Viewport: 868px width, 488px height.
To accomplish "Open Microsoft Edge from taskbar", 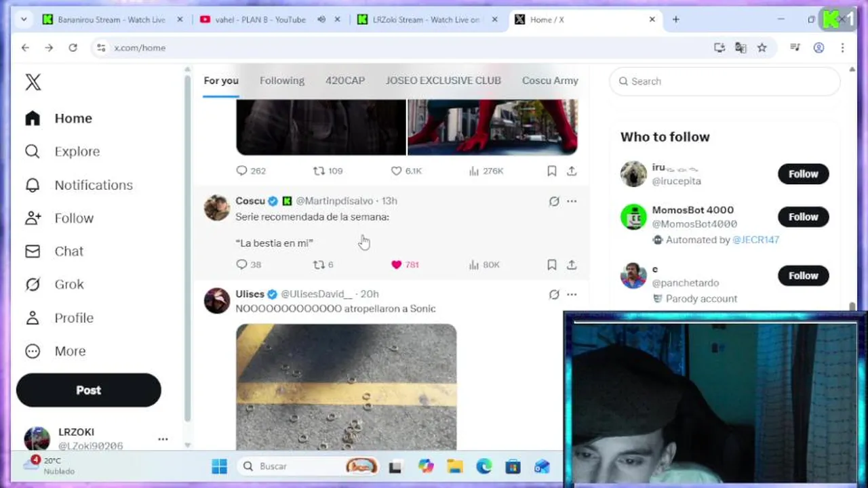I will click(x=484, y=466).
